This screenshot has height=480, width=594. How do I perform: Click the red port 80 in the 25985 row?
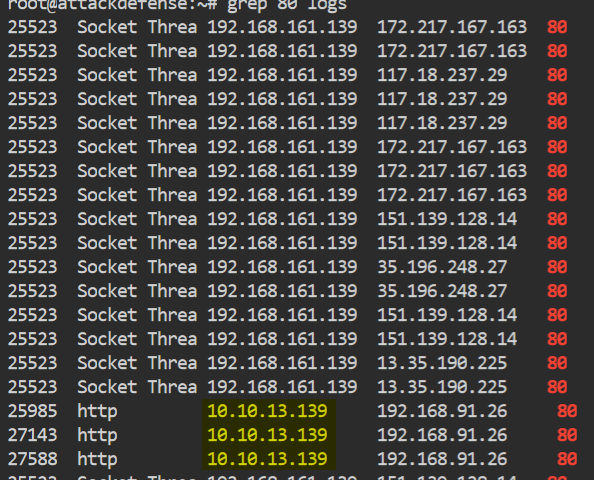(567, 411)
